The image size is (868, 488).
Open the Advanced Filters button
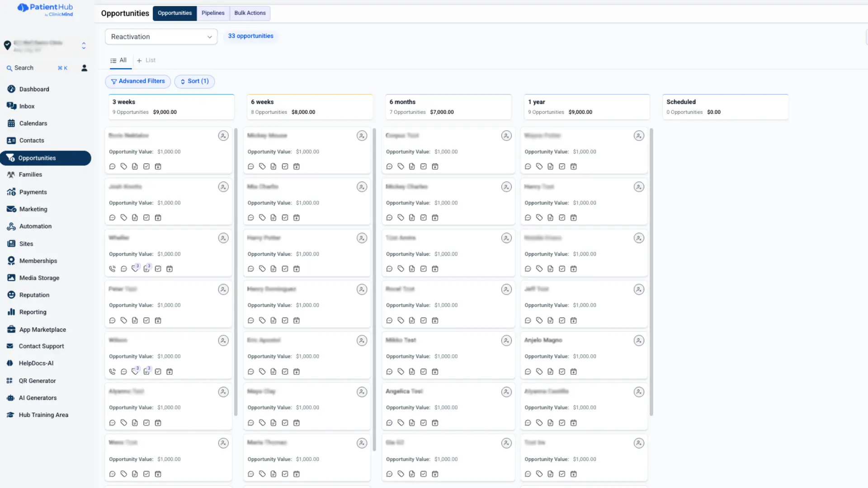point(138,81)
